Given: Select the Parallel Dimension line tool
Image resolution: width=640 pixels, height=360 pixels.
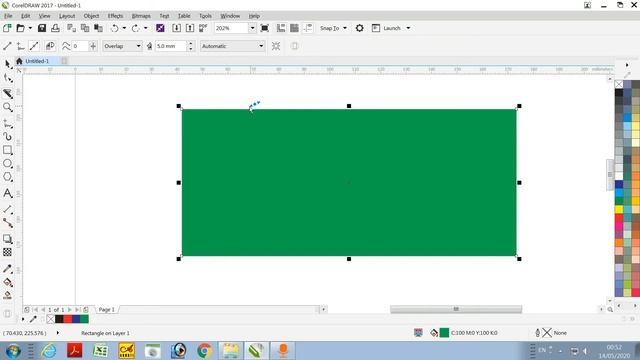Looking at the screenshot, I should tap(8, 209).
